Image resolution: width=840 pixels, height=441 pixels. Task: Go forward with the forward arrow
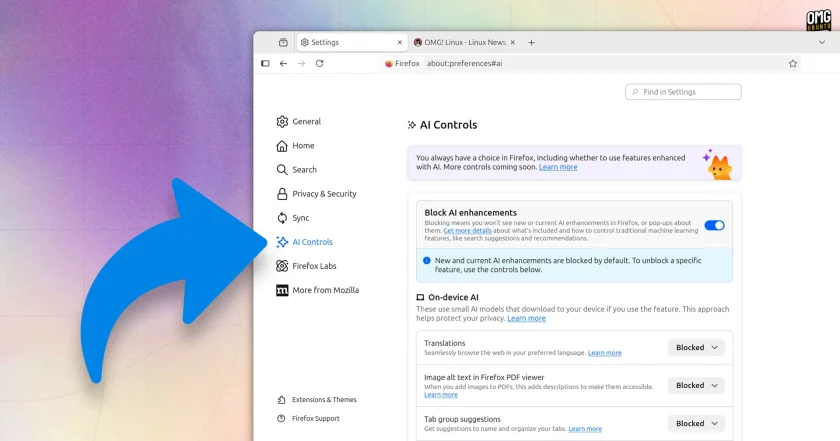[302, 63]
